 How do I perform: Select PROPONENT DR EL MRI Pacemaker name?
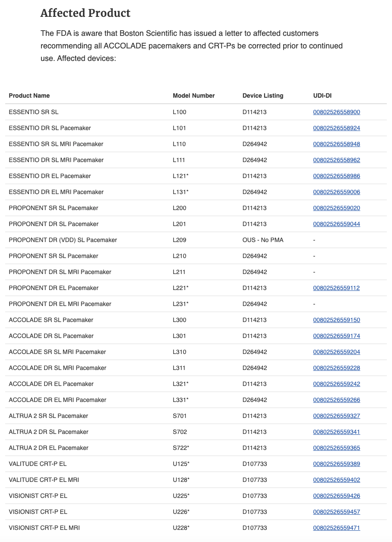point(60,304)
